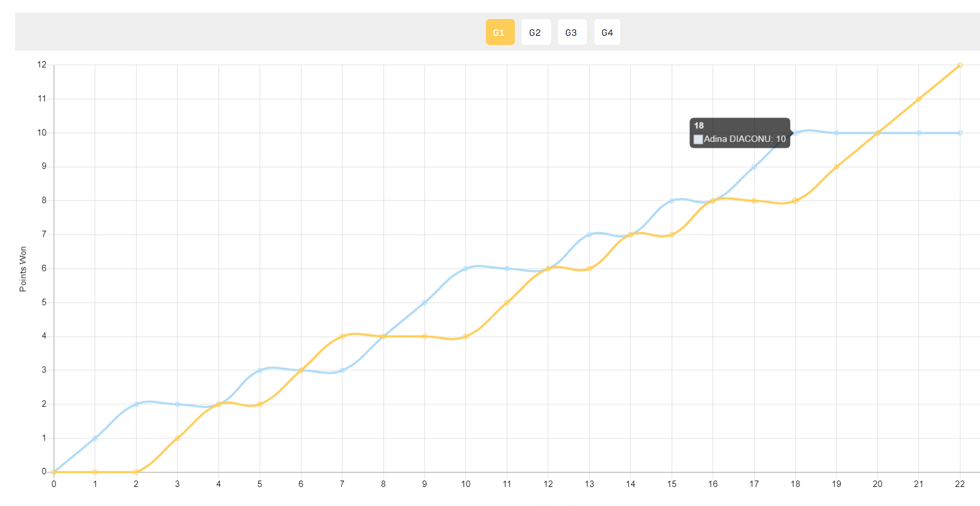Screen dimensions: 980x506
Task: Select yellow line's final point at 12
Action: tap(960, 65)
